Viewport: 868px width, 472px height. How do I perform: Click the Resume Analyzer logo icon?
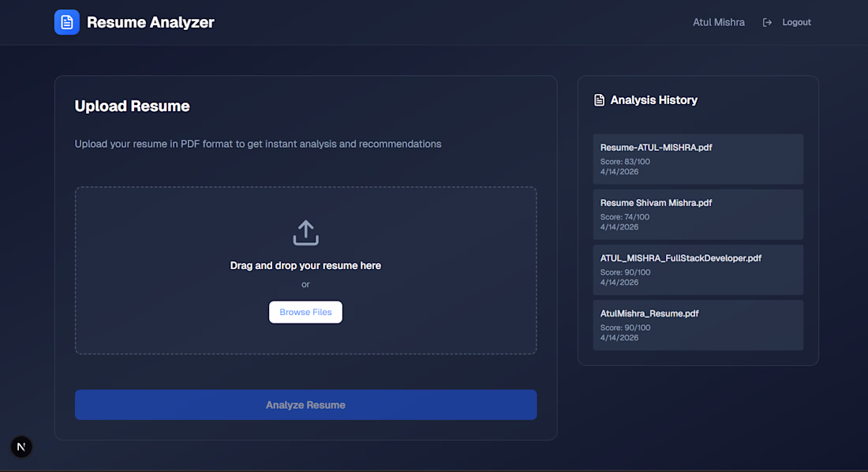(x=66, y=22)
